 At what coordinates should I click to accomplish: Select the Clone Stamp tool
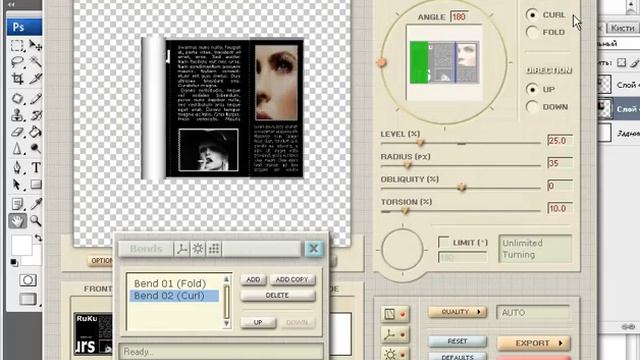click(17, 115)
